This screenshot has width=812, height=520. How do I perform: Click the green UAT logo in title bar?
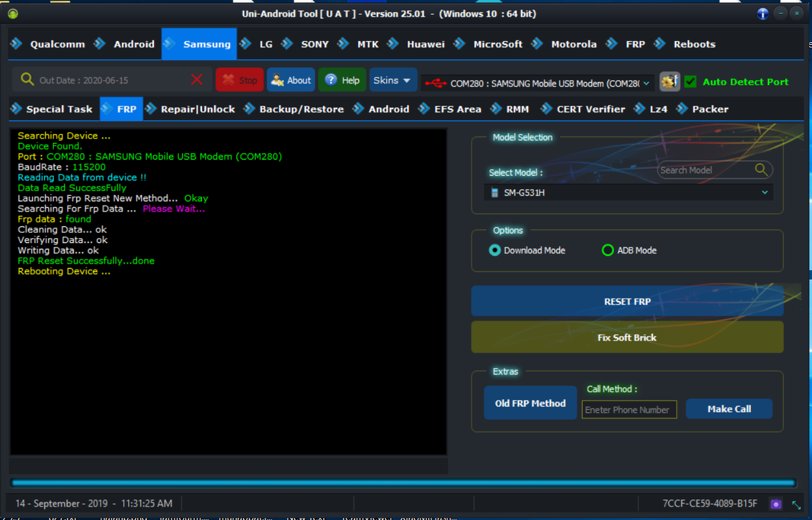[x=13, y=14]
